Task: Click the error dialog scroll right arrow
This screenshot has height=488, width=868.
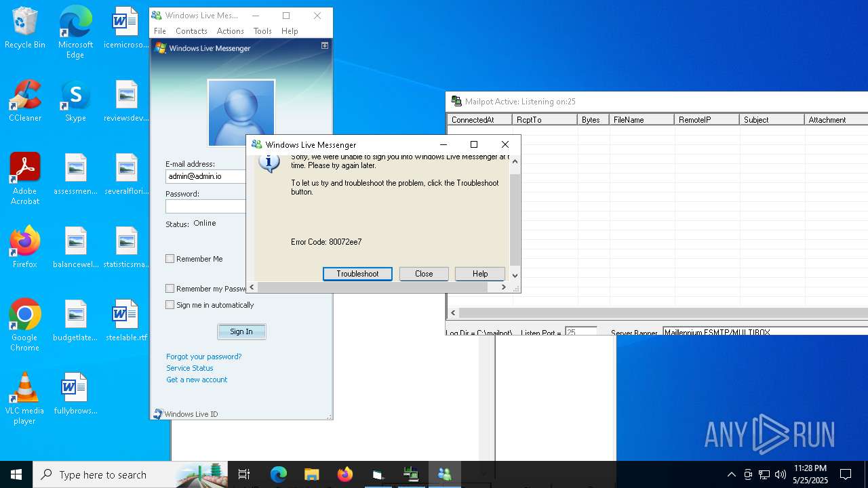Action: tap(503, 287)
